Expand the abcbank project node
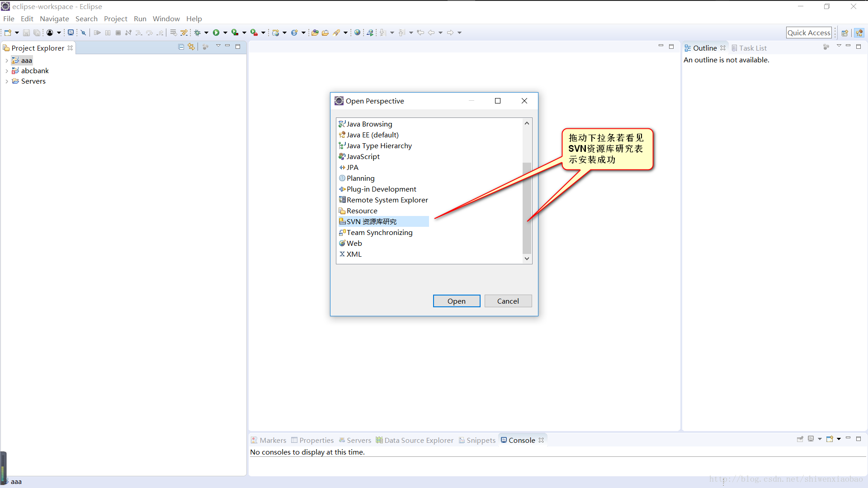 [6, 71]
